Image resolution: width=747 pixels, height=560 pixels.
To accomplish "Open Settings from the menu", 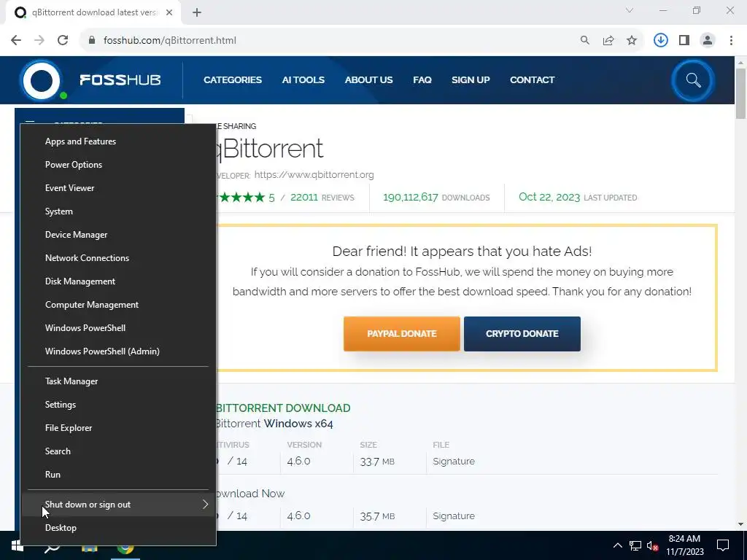I will [x=118, y=405].
